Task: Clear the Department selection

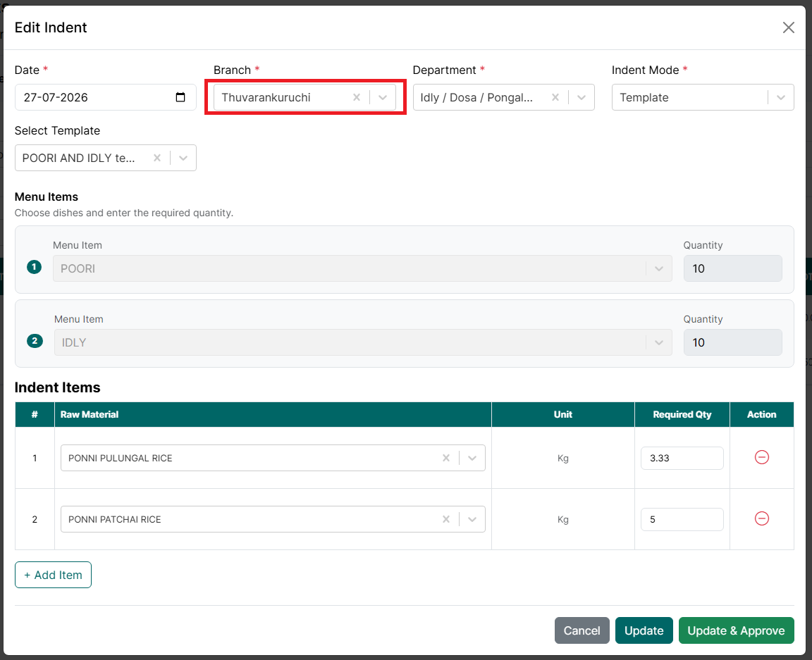Action: point(555,97)
